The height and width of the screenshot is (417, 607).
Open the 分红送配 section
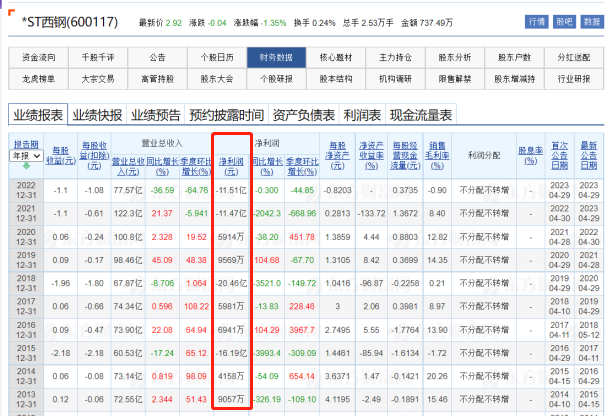point(574,57)
